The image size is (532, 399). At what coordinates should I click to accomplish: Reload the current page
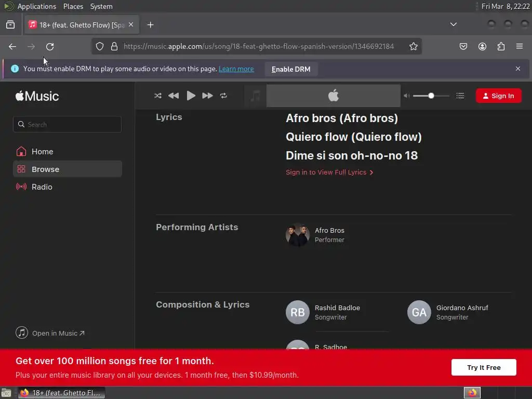(x=50, y=46)
